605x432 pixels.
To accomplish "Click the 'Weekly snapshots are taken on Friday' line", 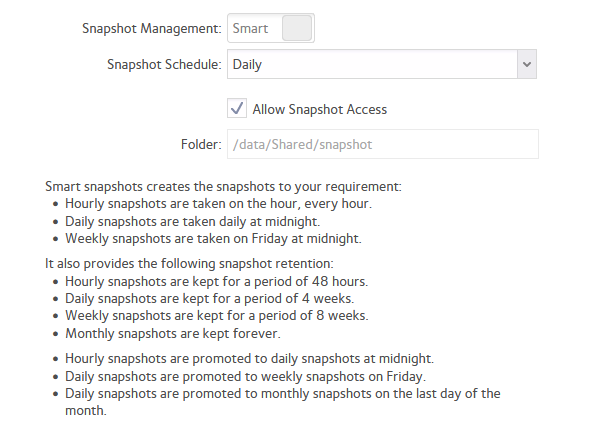I will click(213, 239).
